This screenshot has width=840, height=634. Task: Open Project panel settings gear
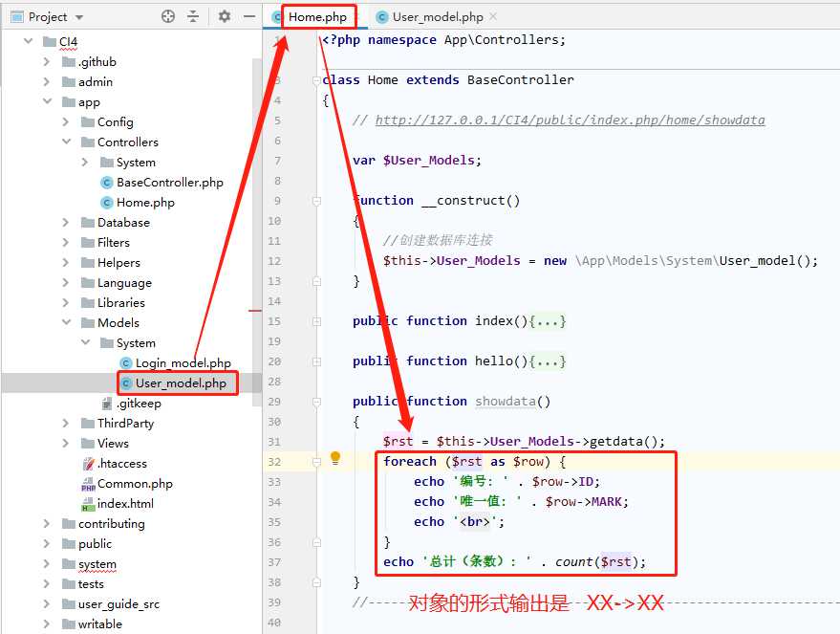[x=225, y=16]
